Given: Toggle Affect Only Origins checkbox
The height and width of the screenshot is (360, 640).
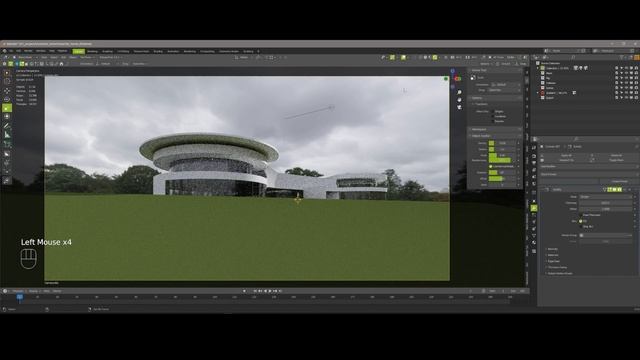Looking at the screenshot, I should (x=493, y=111).
